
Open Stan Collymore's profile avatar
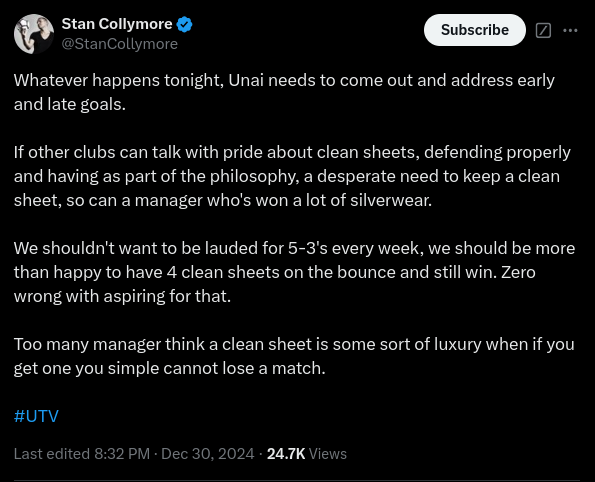click(34, 34)
